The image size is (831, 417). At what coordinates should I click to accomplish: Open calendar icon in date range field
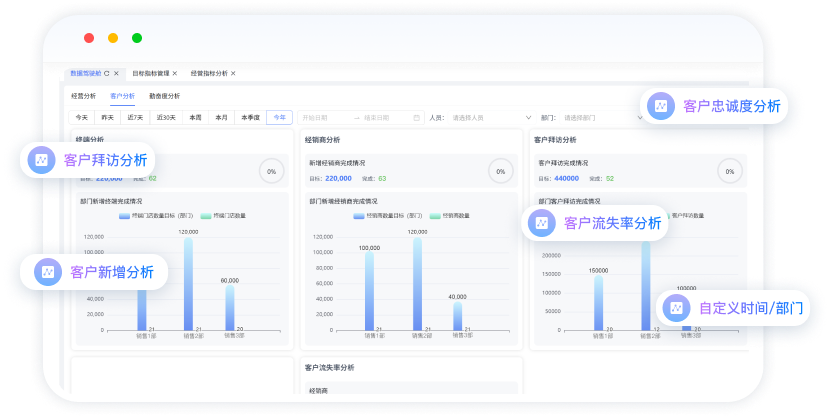tap(416, 117)
